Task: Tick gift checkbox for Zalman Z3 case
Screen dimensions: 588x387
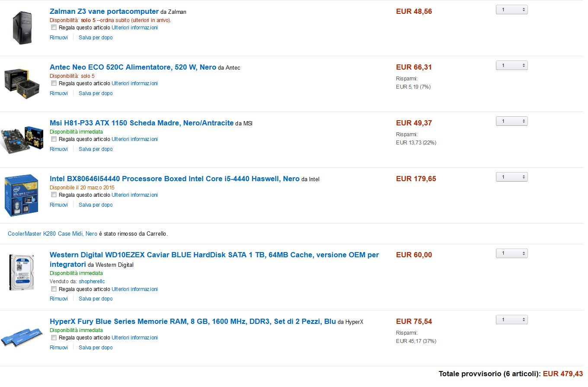Action: [54, 28]
